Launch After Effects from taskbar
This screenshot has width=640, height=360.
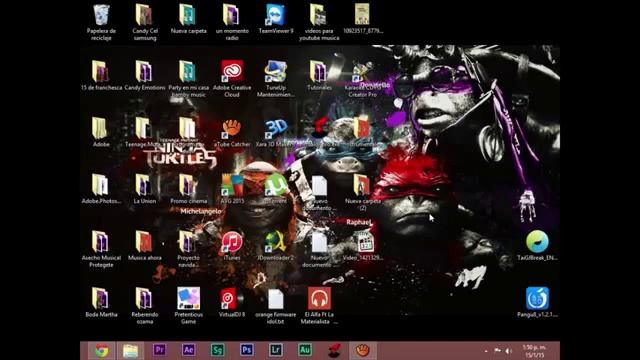click(188, 350)
